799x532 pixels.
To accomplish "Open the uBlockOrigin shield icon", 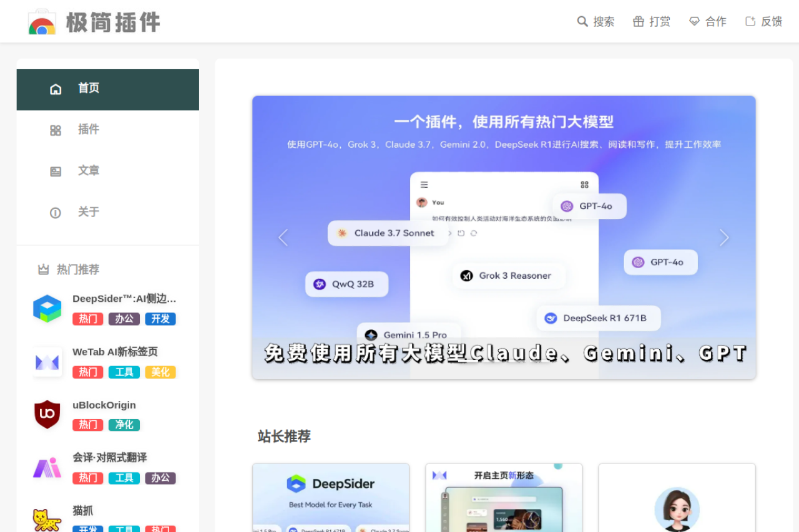I will [47, 415].
